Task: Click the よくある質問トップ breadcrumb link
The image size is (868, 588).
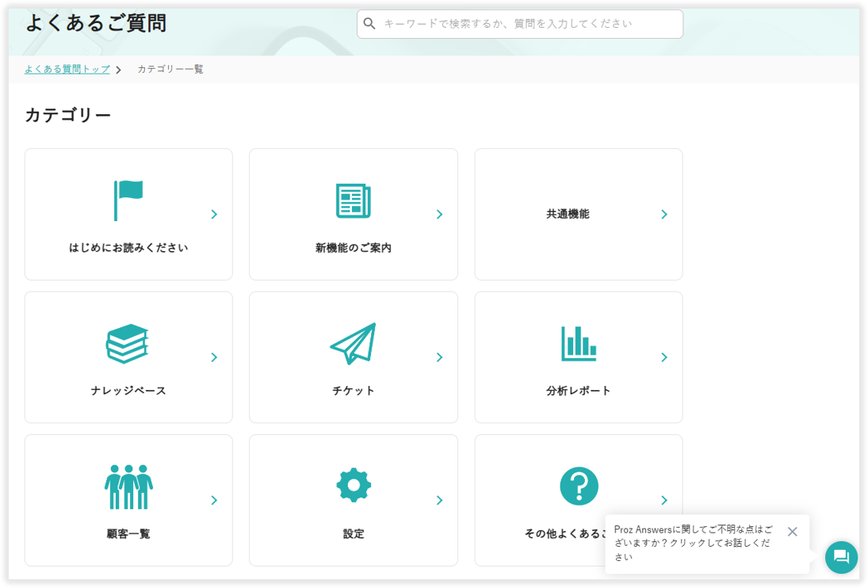Action: coord(67,69)
